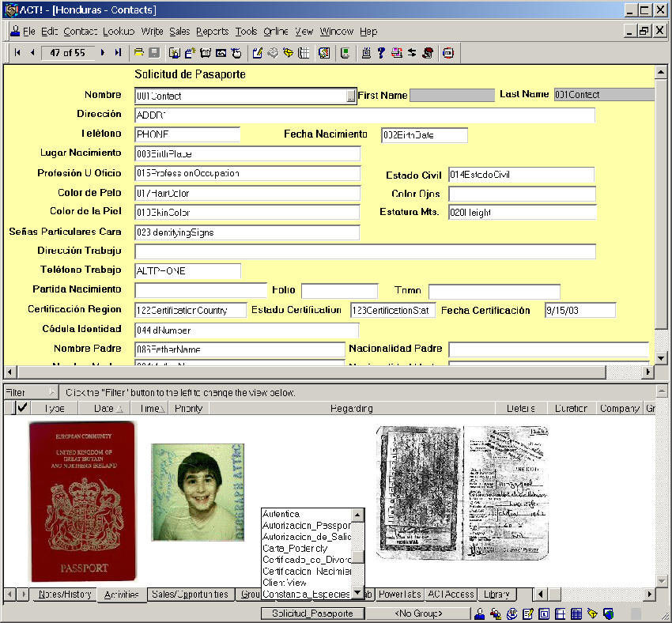
Task: Click the Schedule To-Do toolbar icon
Action: click(236, 53)
